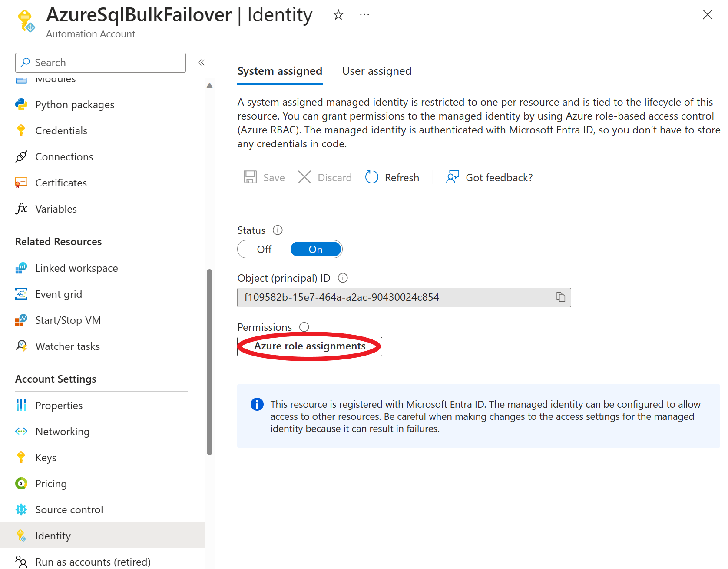Refresh the identity page
The image size is (728, 569).
coord(392,177)
